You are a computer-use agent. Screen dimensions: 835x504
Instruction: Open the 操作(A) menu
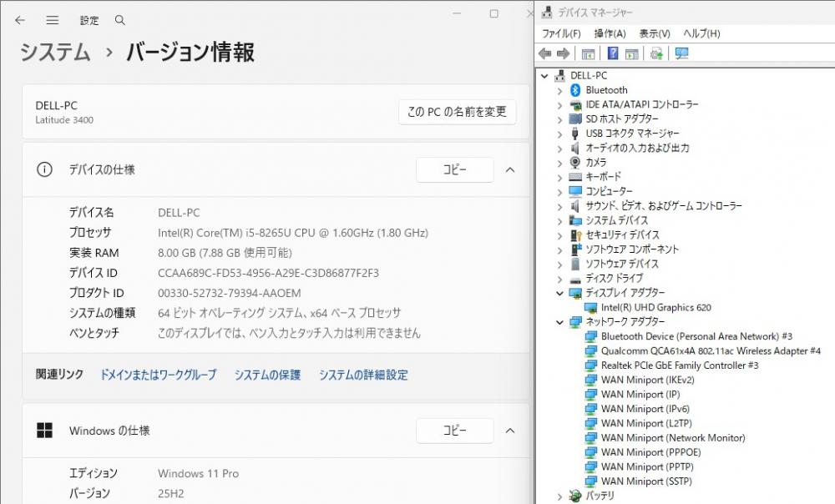pos(610,33)
